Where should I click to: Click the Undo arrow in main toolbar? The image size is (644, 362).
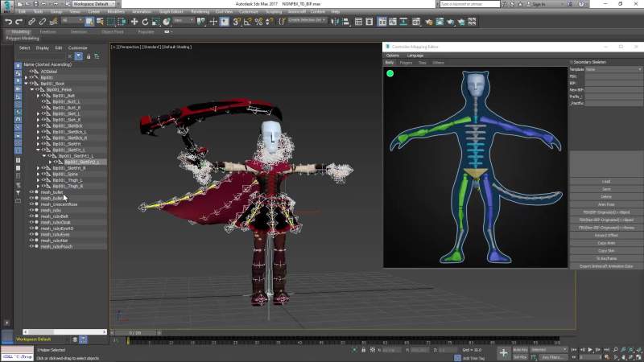tap(7, 22)
